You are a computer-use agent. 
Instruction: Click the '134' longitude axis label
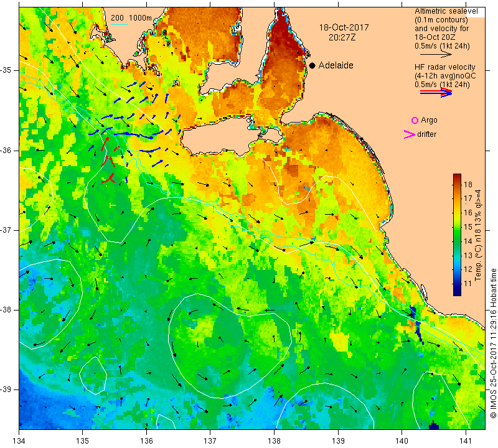click(19, 441)
